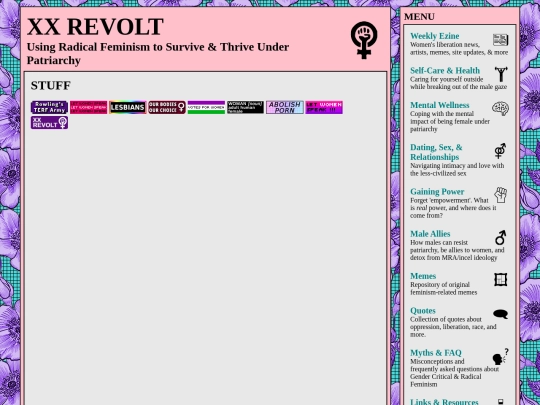Click the text 'How males can resist'

[439, 242]
